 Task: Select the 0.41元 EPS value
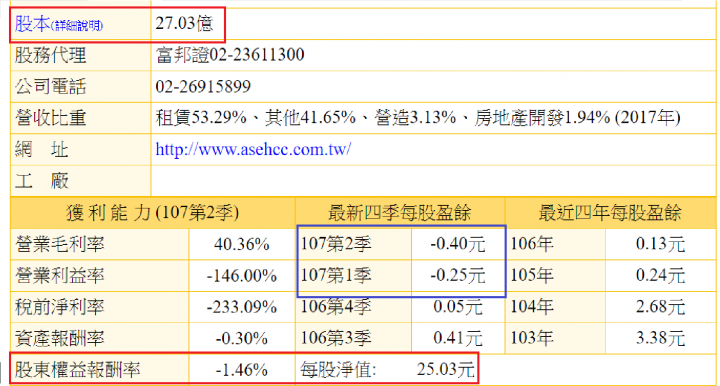(x=457, y=338)
